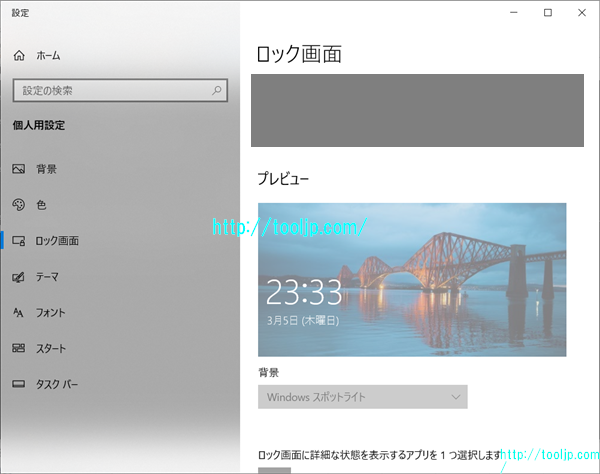Click the フォント letters icon
The image size is (600, 474).
[x=18, y=313]
